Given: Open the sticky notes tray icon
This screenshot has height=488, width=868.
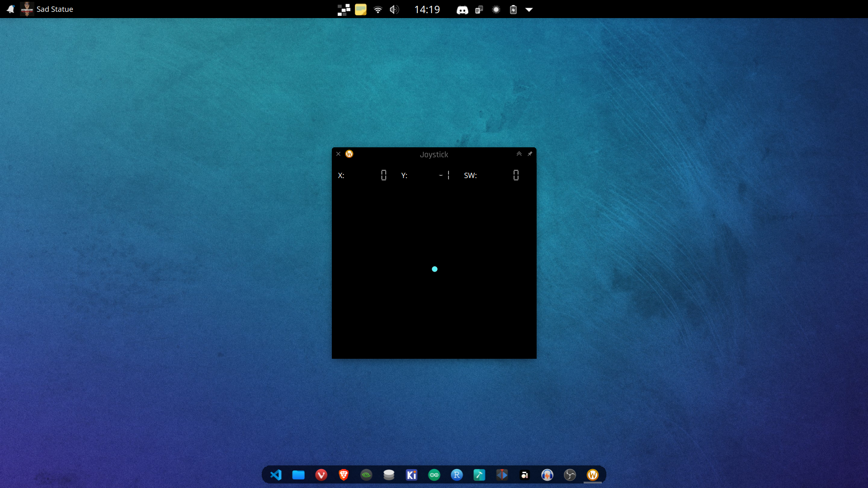Looking at the screenshot, I should [x=361, y=9].
